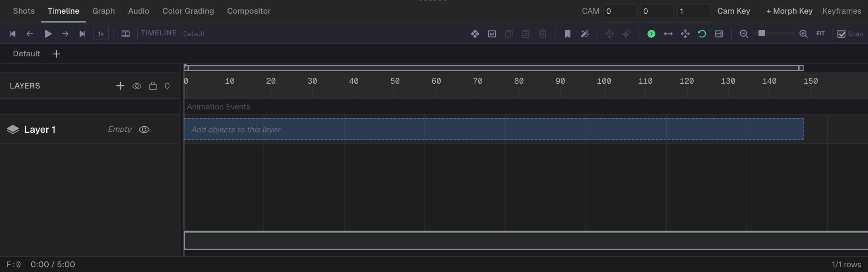
Task: Click the copy icon in timeline toolbar
Action: 509,34
